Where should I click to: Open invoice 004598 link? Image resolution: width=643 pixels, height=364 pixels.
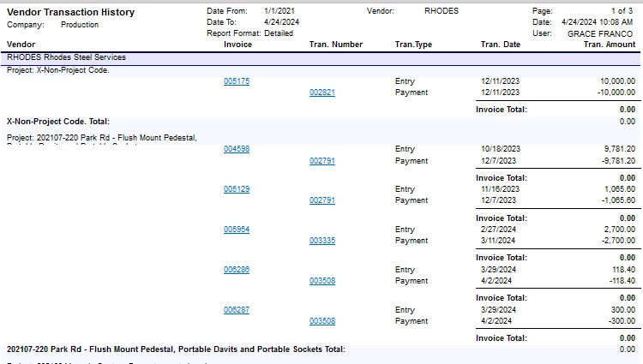point(237,149)
